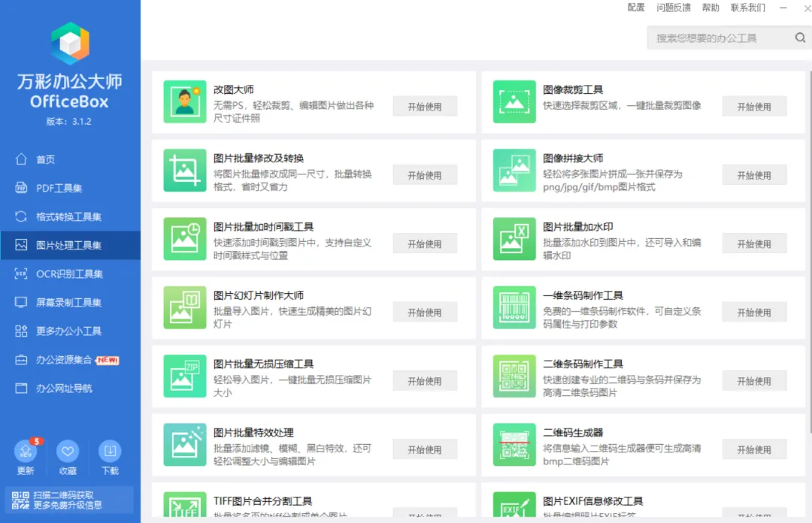
Task: Select the 图片批量特效处理 icon
Action: (x=185, y=445)
